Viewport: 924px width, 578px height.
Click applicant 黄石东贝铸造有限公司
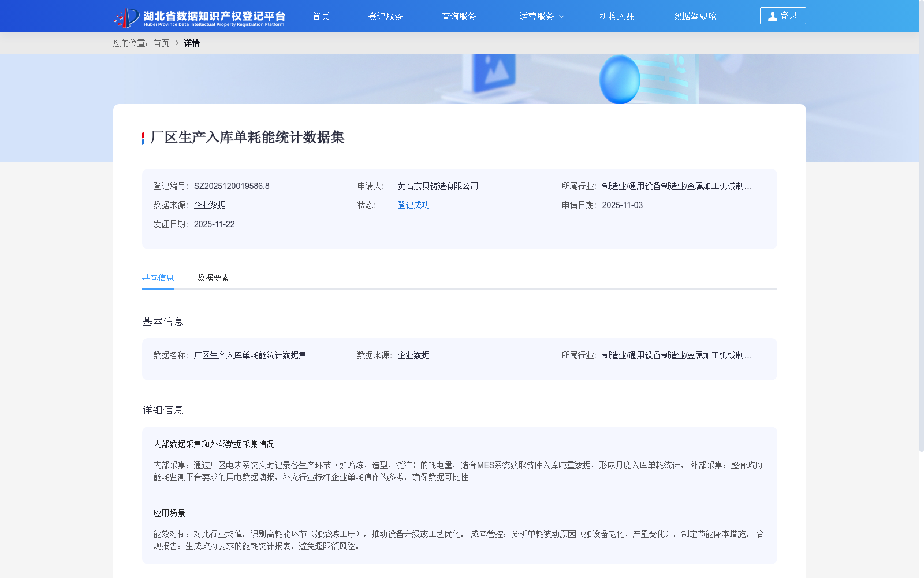point(438,186)
